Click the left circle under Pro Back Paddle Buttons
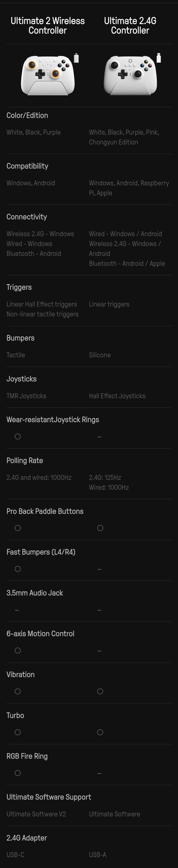 (x=18, y=528)
